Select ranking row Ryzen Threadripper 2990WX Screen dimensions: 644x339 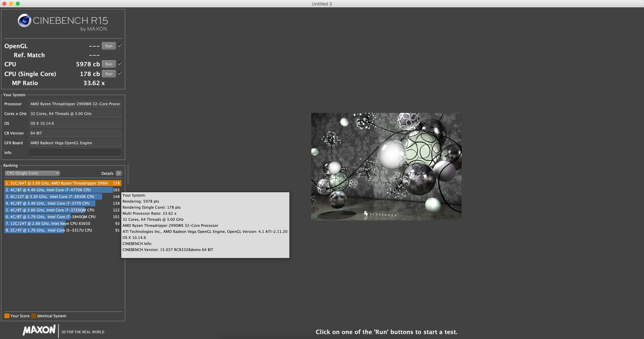pyautogui.click(x=63, y=183)
